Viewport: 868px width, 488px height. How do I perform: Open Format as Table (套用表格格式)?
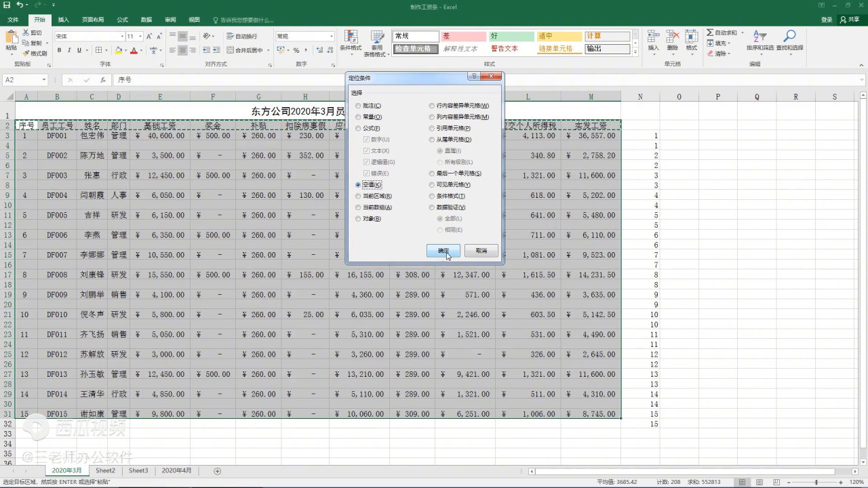tap(376, 42)
